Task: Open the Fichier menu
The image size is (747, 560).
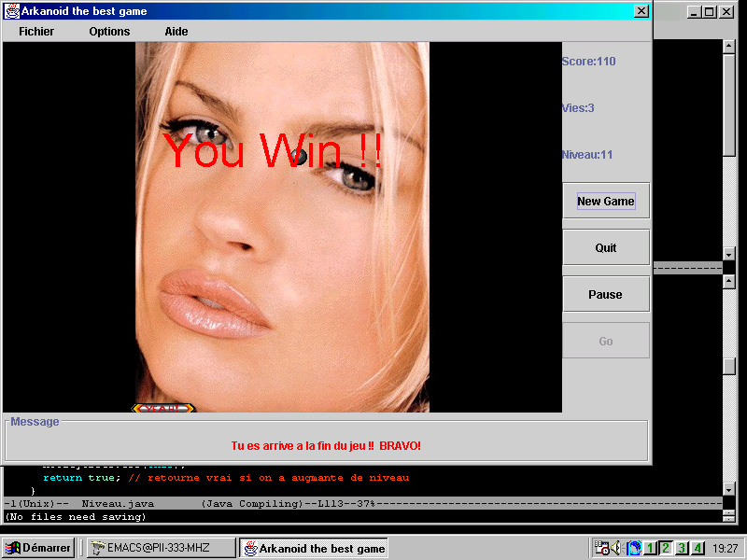Action: coord(36,32)
